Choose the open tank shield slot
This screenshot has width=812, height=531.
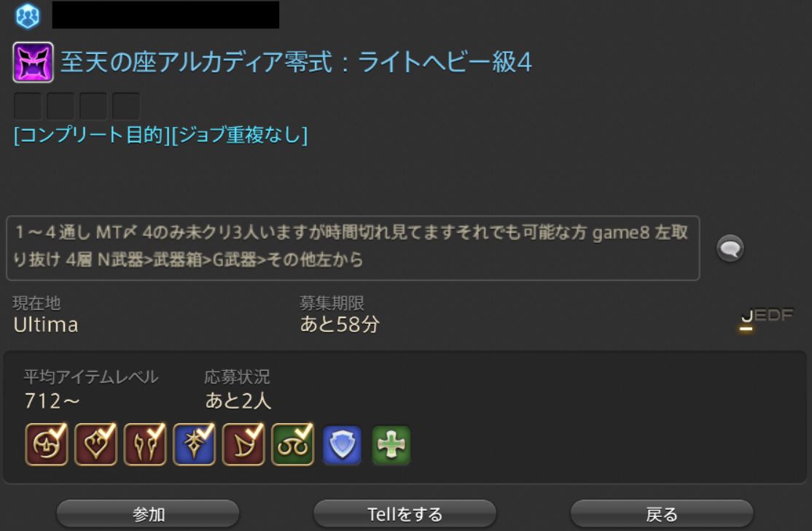point(342,445)
